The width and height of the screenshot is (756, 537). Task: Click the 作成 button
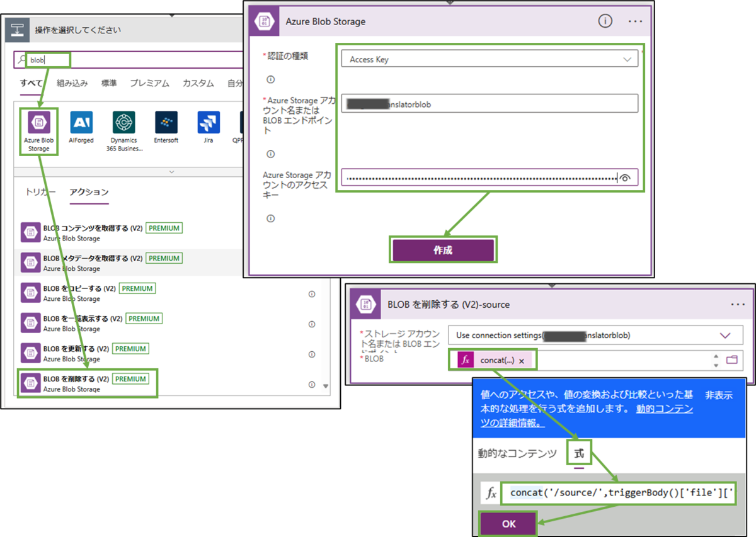[x=444, y=250]
